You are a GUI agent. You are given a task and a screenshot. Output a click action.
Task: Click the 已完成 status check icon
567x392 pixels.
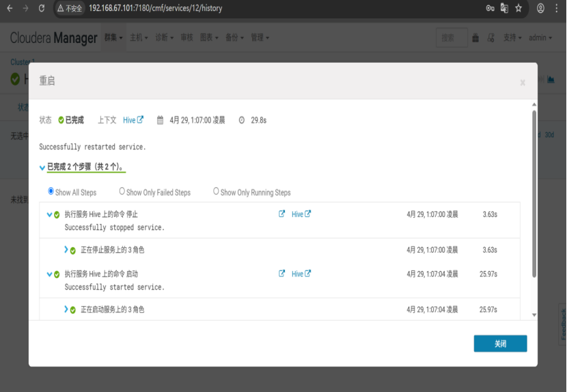tap(61, 120)
